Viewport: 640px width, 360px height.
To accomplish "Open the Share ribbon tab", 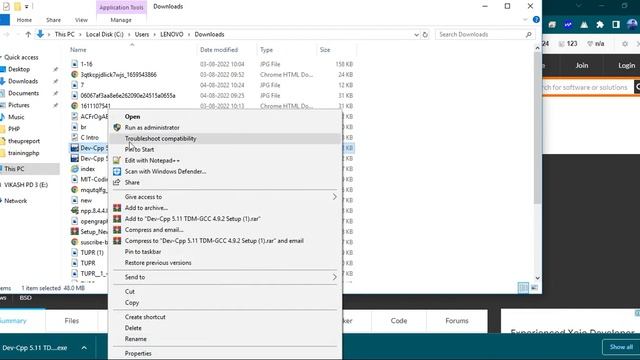I will pos(53,20).
